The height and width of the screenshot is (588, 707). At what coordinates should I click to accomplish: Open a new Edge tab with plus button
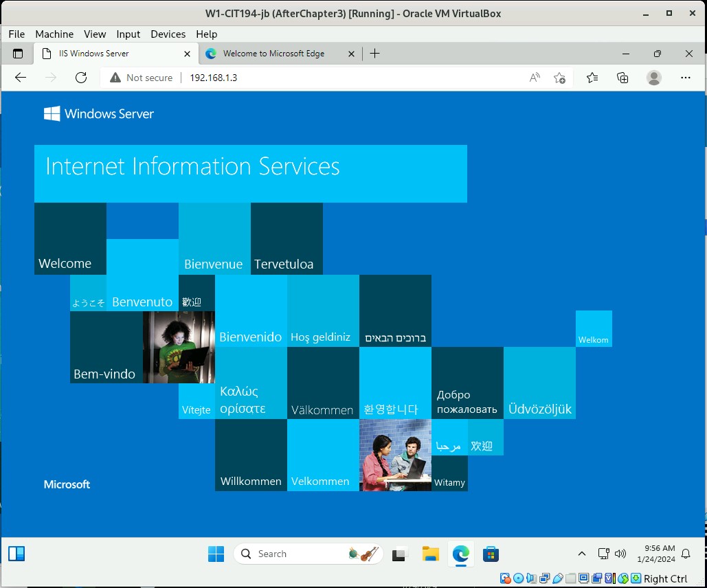pos(374,54)
